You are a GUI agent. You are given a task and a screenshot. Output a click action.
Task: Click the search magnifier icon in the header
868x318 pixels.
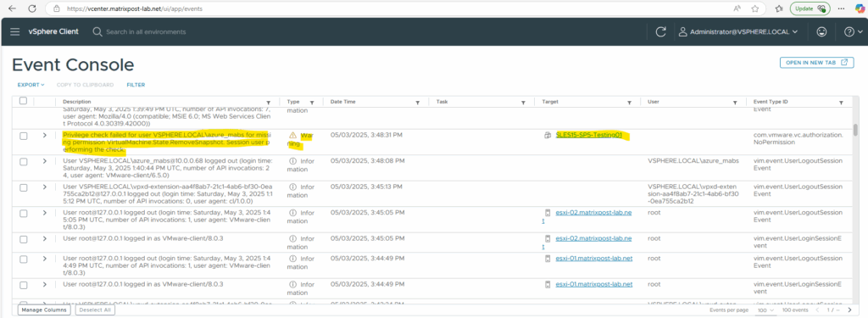coord(97,32)
